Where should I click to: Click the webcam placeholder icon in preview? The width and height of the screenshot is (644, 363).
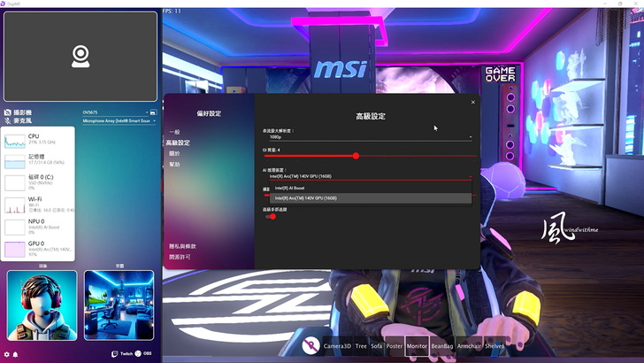tap(80, 57)
